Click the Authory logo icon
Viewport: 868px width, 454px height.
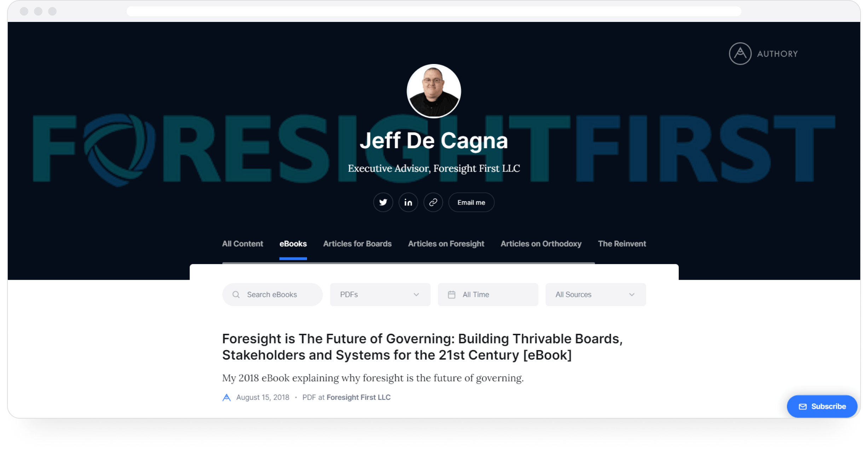click(741, 53)
